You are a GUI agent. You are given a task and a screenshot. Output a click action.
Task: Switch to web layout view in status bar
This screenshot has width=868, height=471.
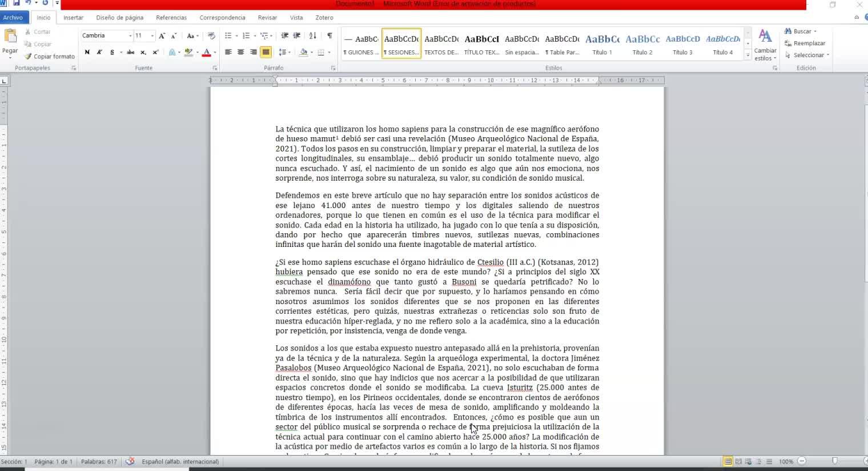pyautogui.click(x=749, y=461)
